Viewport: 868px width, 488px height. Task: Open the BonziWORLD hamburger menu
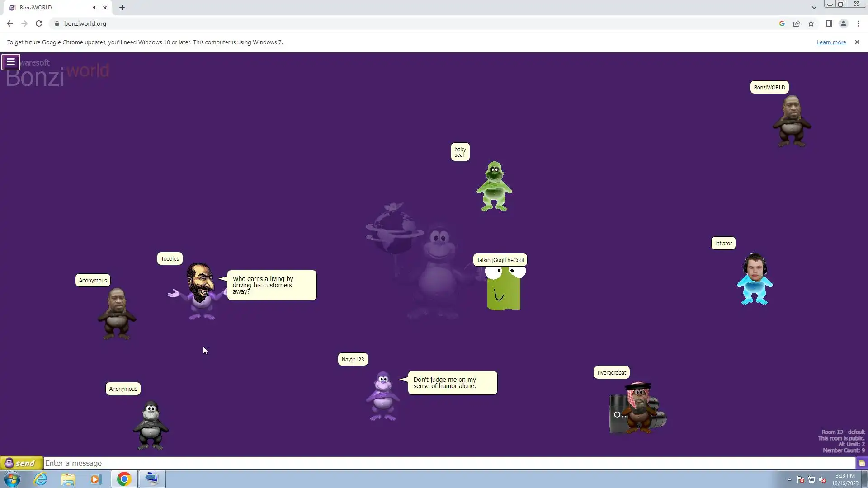point(10,62)
